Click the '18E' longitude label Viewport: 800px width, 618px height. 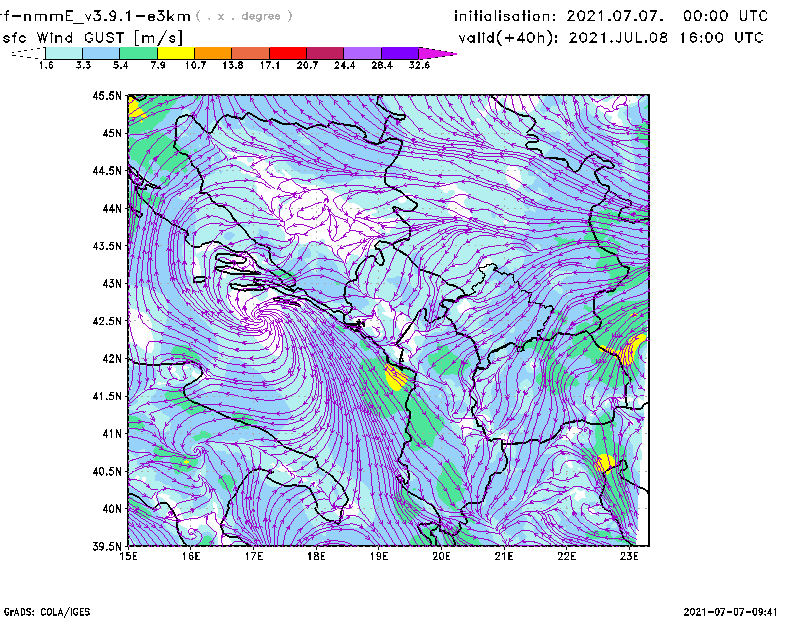click(x=316, y=556)
